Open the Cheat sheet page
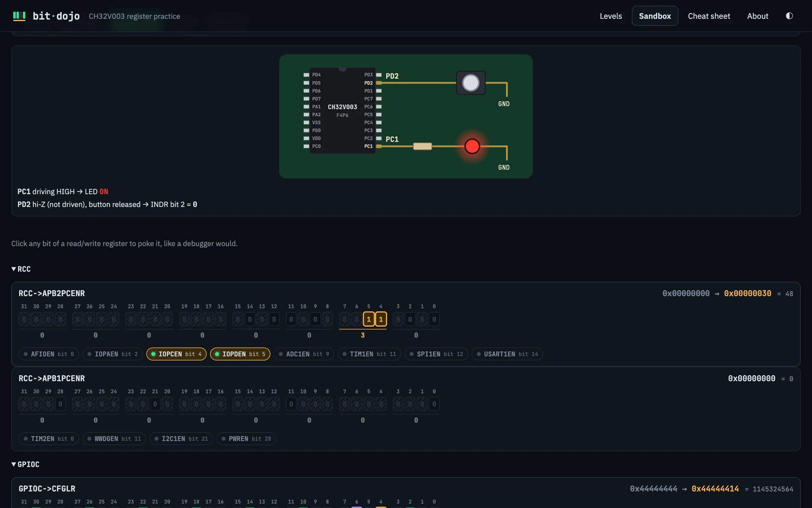The height and width of the screenshot is (508, 812). [x=709, y=16]
